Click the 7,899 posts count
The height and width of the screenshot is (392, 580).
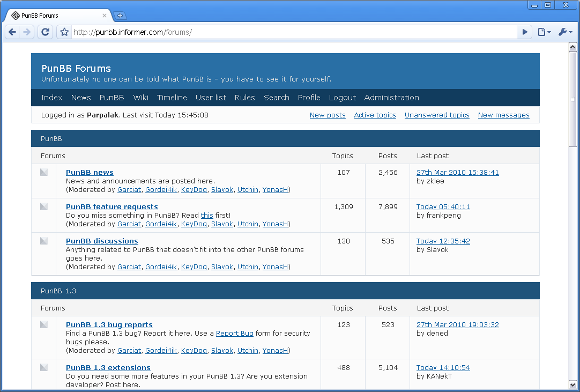(x=388, y=207)
